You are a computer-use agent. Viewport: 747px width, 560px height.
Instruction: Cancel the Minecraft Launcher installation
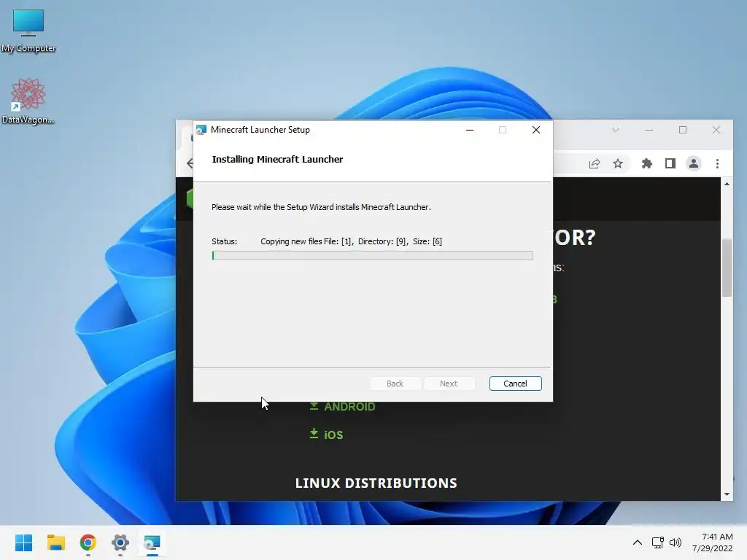[x=515, y=384]
